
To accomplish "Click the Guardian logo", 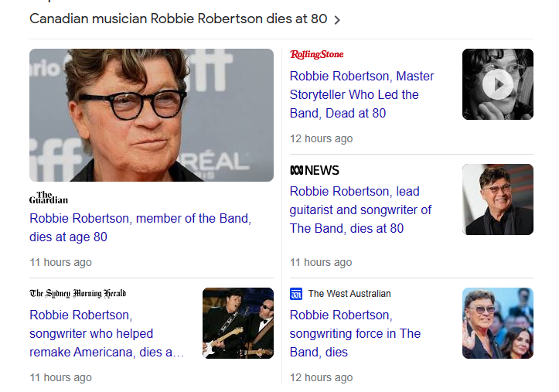I will pyautogui.click(x=49, y=198).
